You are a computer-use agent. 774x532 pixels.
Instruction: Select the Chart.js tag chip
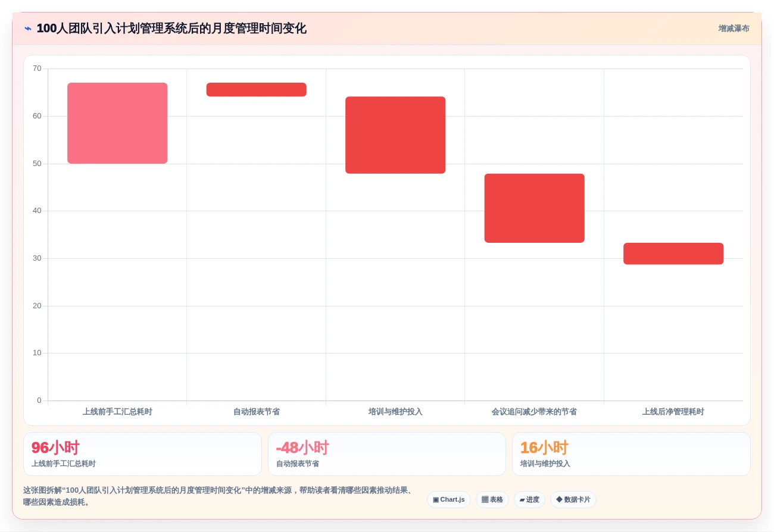pos(449,499)
